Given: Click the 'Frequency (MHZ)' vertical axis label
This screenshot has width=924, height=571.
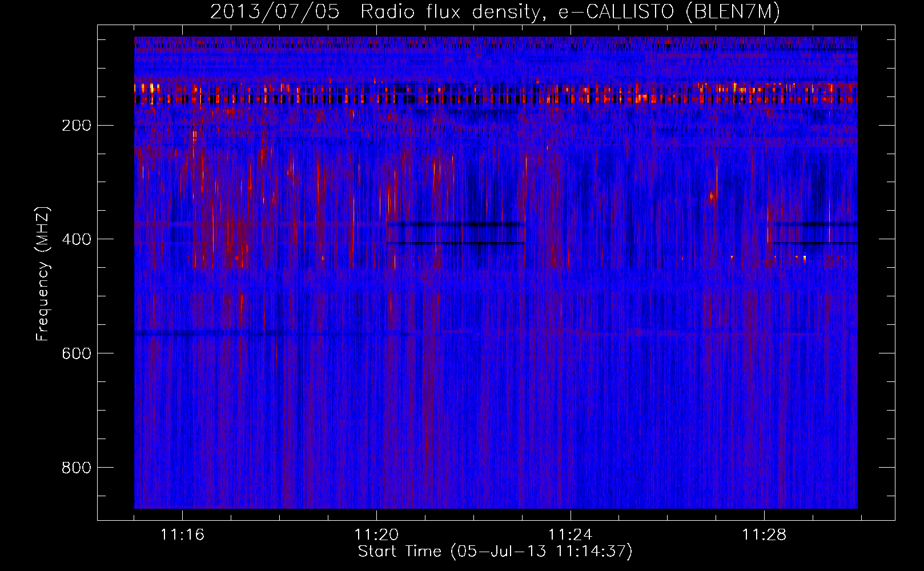Looking at the screenshot, I should [43, 274].
